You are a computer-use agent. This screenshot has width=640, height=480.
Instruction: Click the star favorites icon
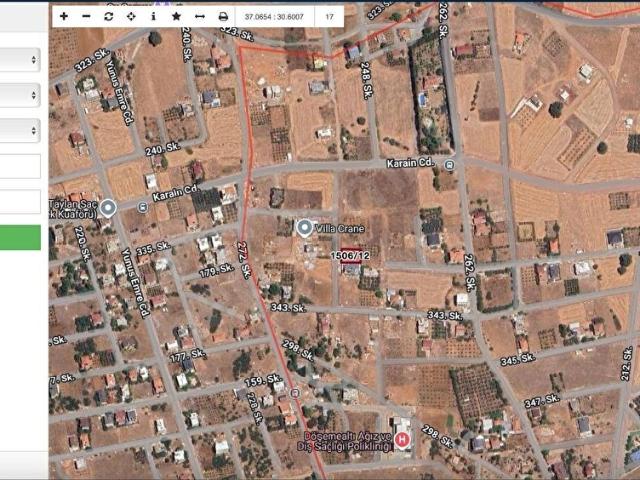(176, 16)
